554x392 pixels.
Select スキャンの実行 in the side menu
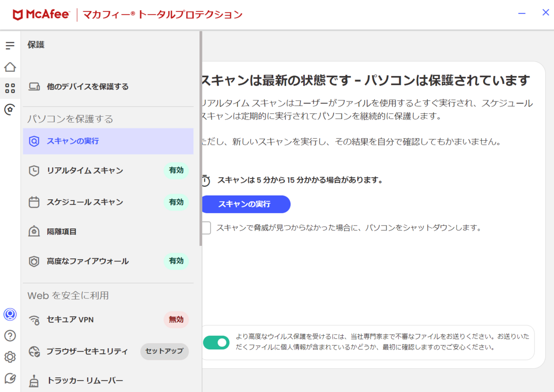[108, 141]
